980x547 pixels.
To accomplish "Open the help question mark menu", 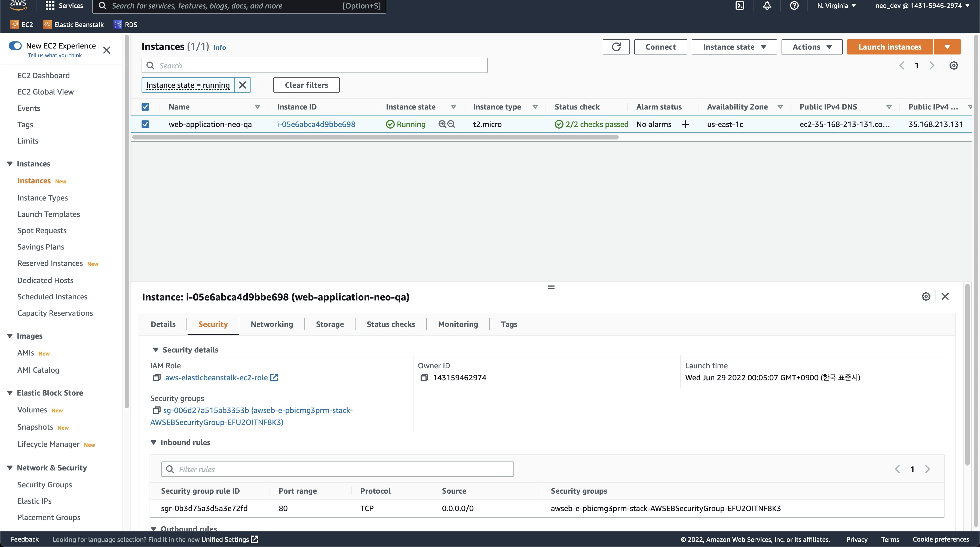I will click(x=794, y=6).
